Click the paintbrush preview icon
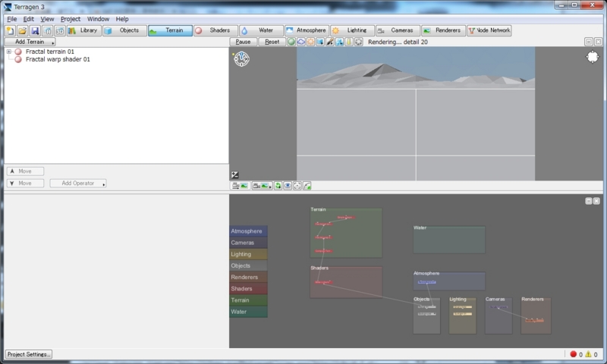607x364 pixels. click(330, 42)
